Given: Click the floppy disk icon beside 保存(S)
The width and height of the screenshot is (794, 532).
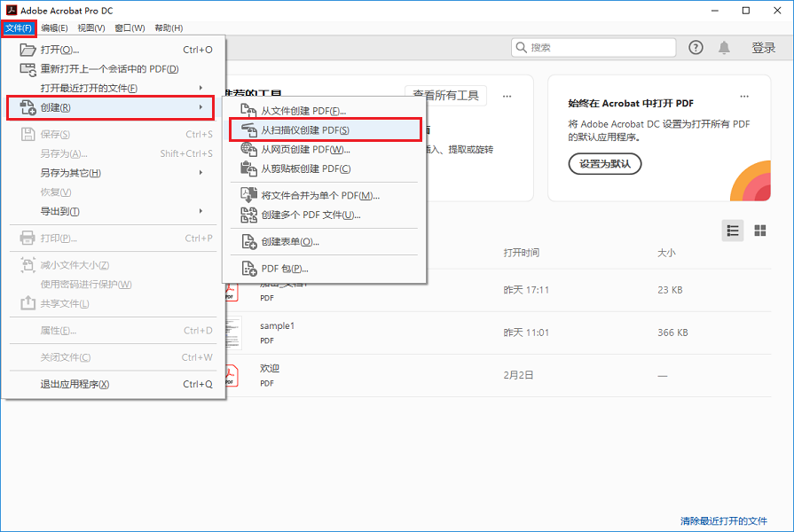Looking at the screenshot, I should (x=28, y=134).
